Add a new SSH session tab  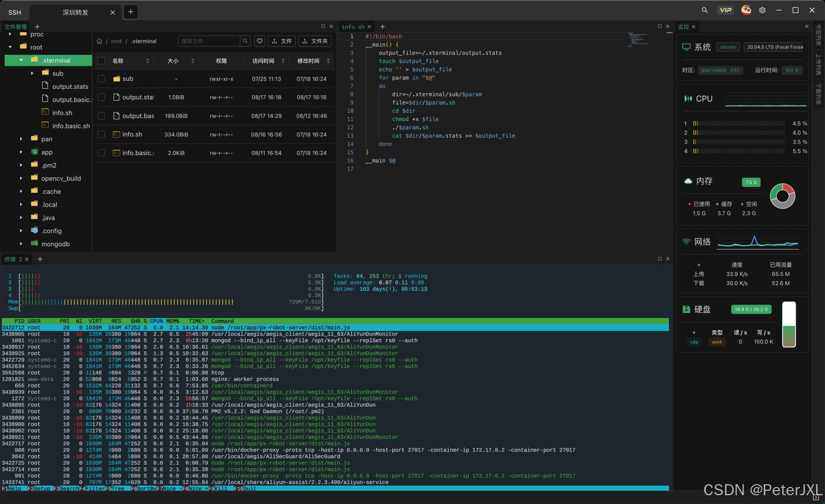tap(131, 12)
